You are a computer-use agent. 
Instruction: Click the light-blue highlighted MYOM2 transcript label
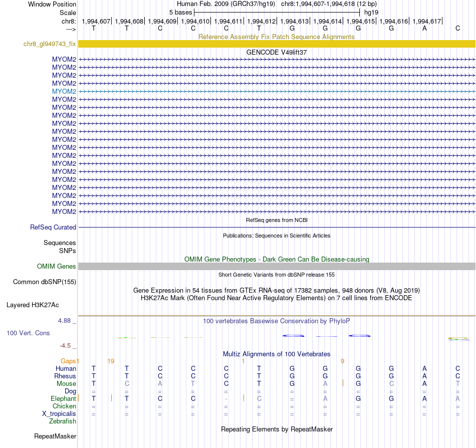point(64,91)
